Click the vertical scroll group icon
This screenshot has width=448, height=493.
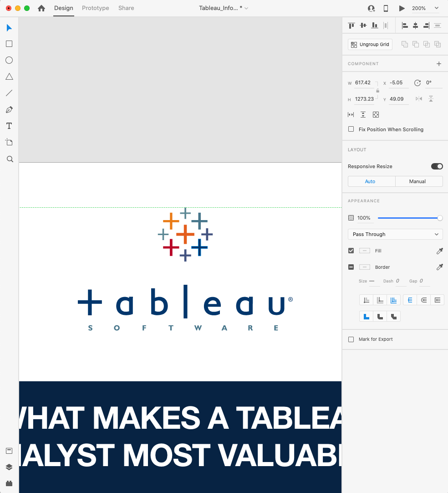pyautogui.click(x=363, y=115)
